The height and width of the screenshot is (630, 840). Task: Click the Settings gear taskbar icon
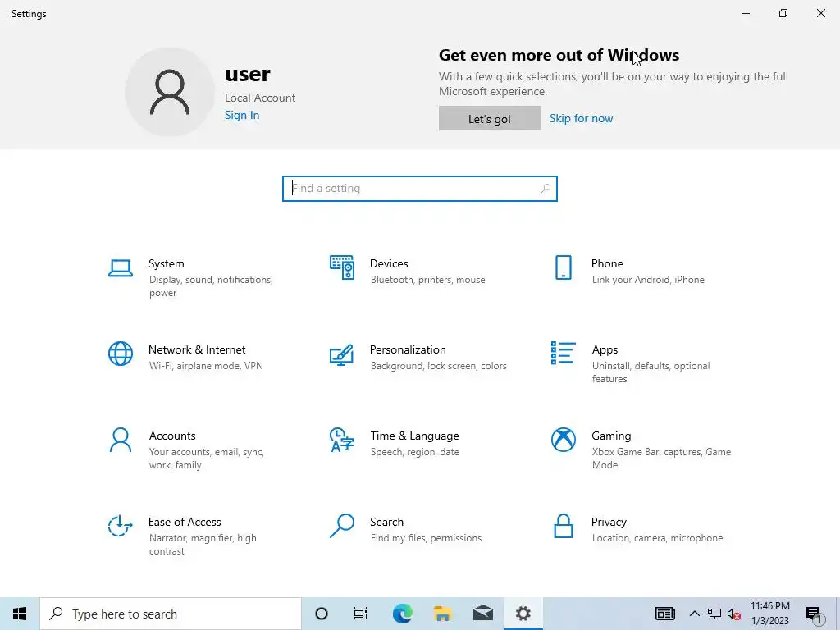pyautogui.click(x=523, y=614)
